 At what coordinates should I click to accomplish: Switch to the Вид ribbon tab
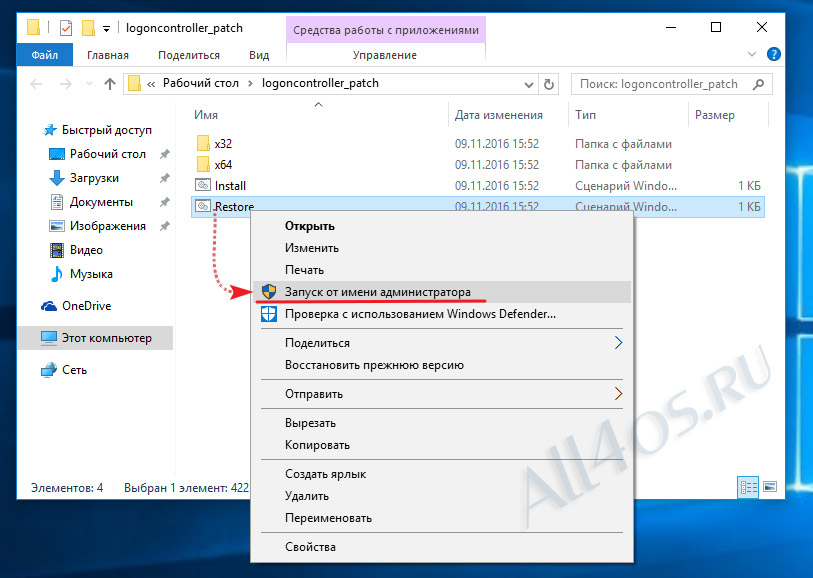(x=259, y=55)
